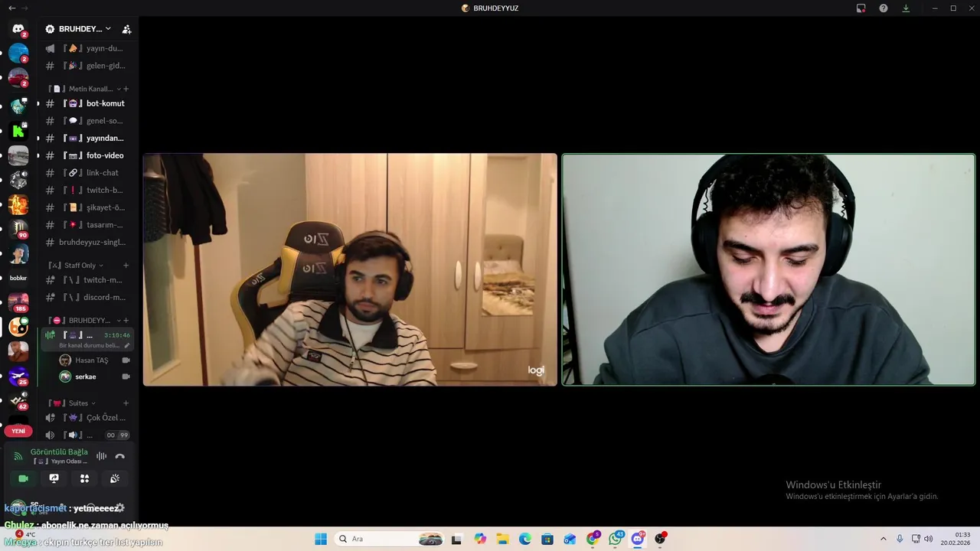Click the voice connection signal icon
Image resolution: width=980 pixels, height=551 pixels.
[x=18, y=456]
